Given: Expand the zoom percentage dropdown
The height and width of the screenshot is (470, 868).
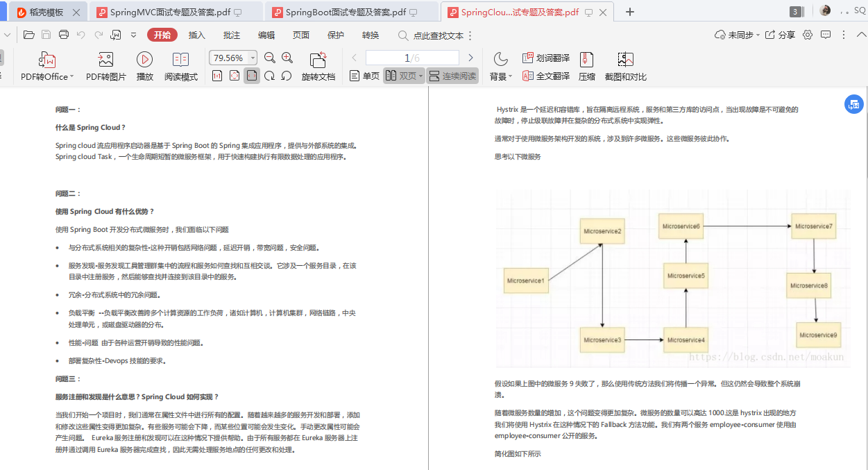Looking at the screenshot, I should click(x=253, y=58).
